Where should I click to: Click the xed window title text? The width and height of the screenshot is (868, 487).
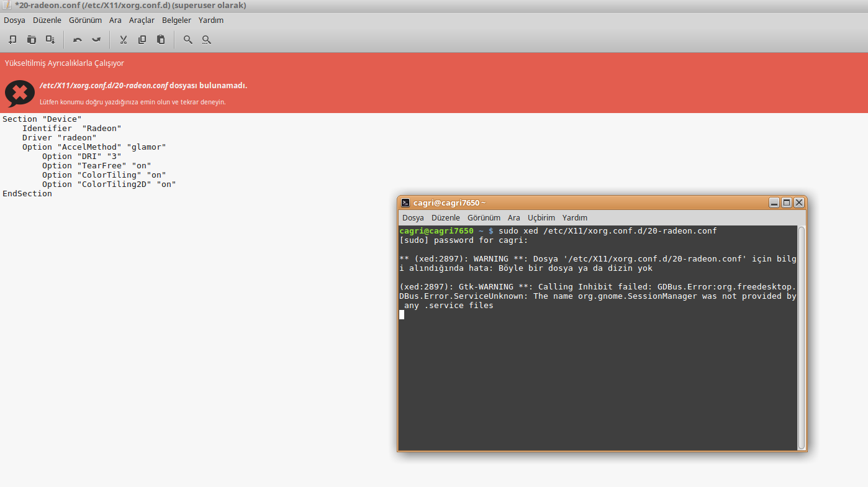130,5
